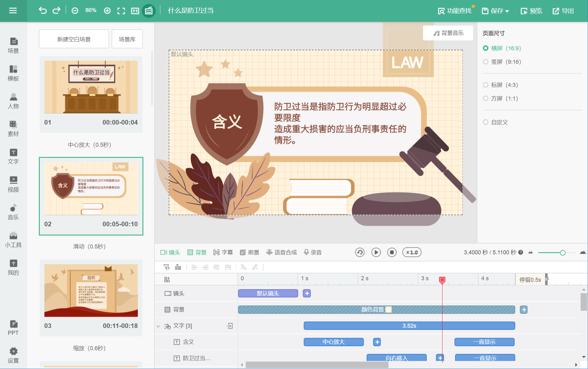This screenshot has width=588, height=369.
Task: Open the 保存 save dropdown
Action: (x=495, y=11)
